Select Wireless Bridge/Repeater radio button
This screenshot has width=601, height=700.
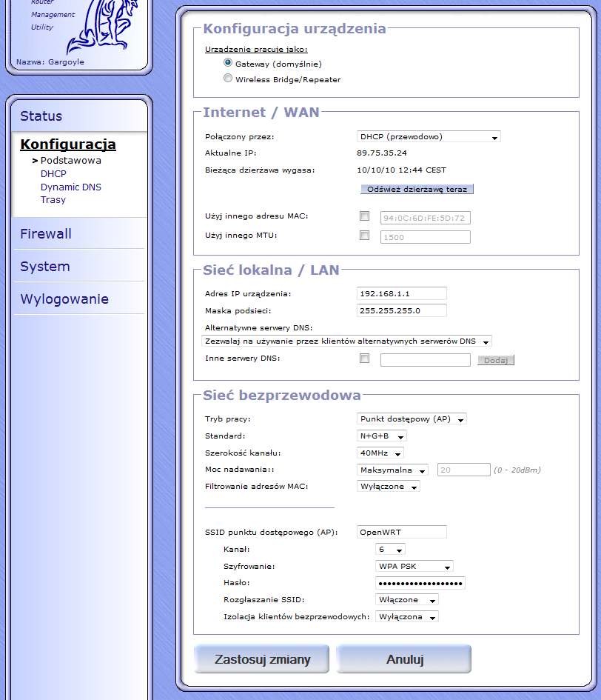(x=228, y=79)
